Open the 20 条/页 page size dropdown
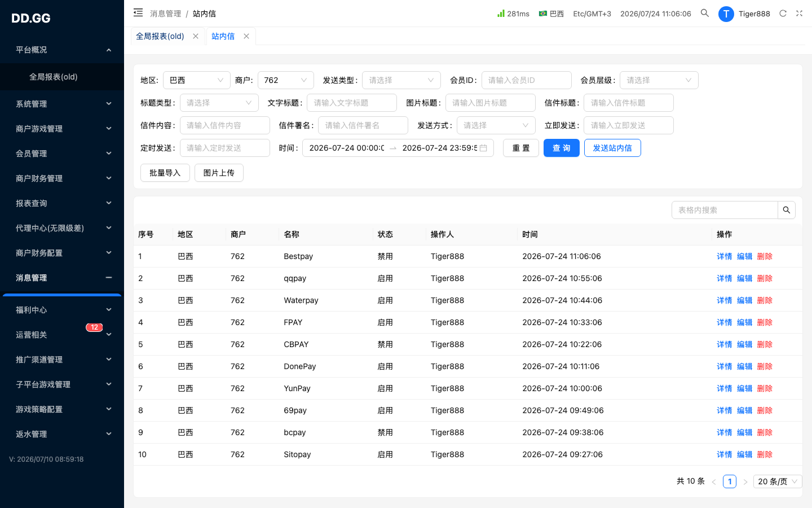The image size is (812, 508). [x=778, y=481]
